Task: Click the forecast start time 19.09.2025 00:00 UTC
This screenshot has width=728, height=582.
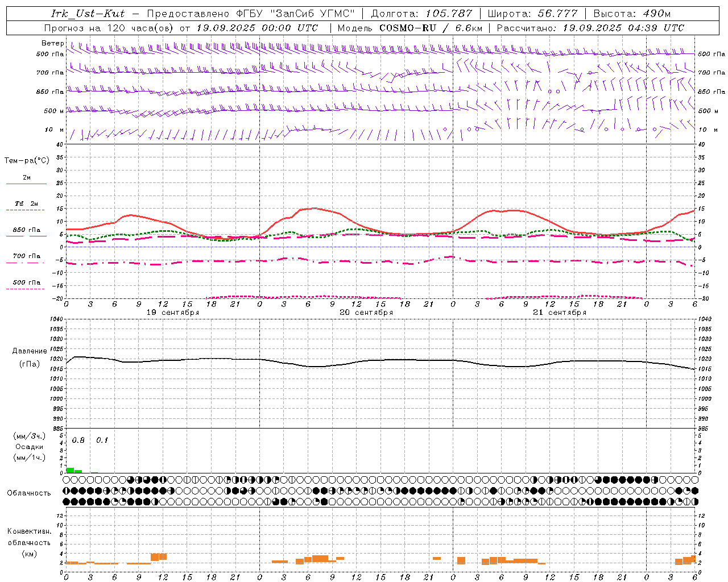Action: [257, 28]
